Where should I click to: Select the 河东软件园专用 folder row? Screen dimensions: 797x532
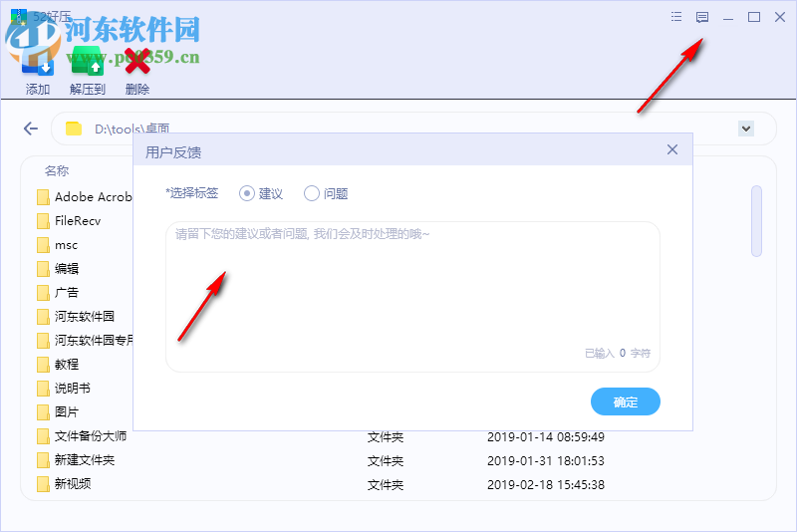[x=85, y=341]
